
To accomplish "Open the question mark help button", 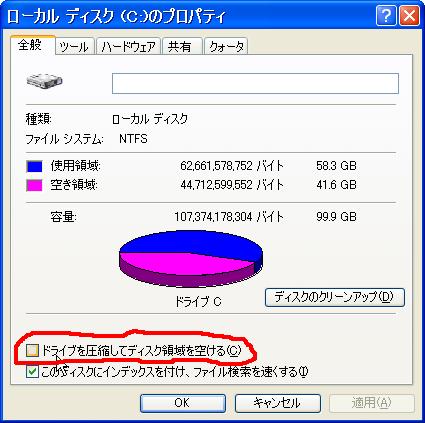I will (x=386, y=16).
